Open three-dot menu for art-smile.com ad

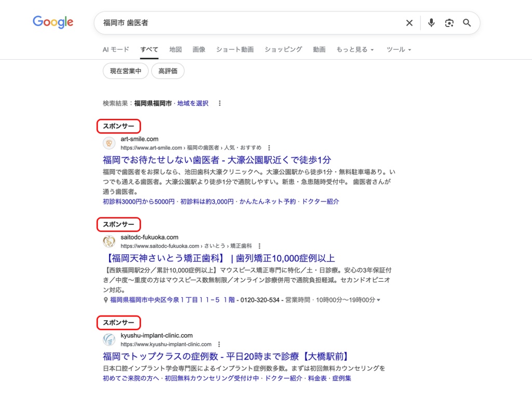tap(269, 148)
